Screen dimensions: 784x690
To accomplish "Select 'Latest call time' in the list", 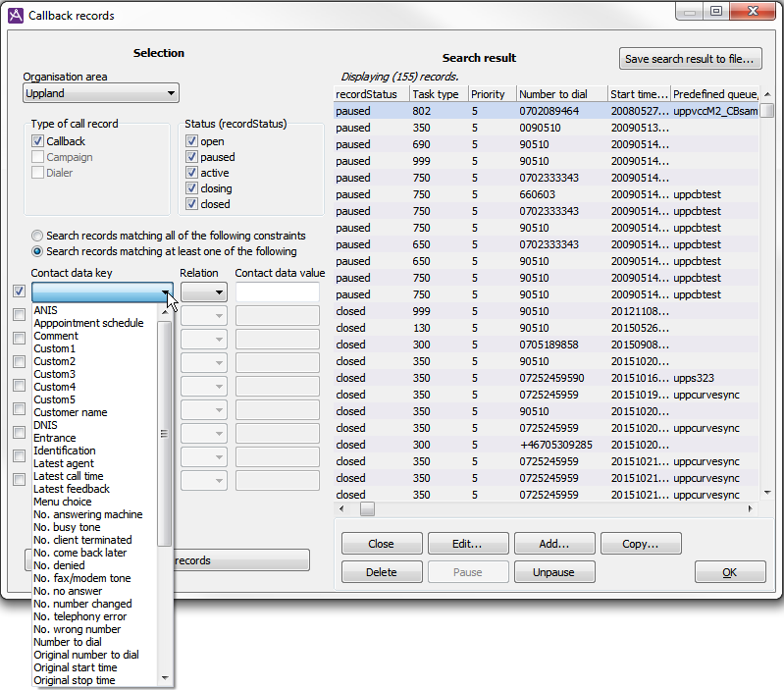I will (x=68, y=476).
